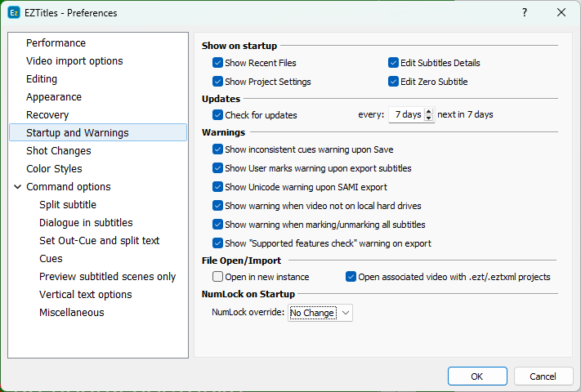Image resolution: width=581 pixels, height=392 pixels.
Task: Decrease update interval with down arrow
Action: pos(429,118)
